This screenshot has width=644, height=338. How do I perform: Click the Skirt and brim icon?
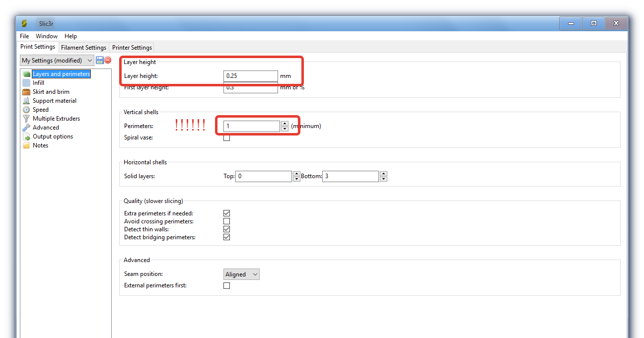point(27,92)
